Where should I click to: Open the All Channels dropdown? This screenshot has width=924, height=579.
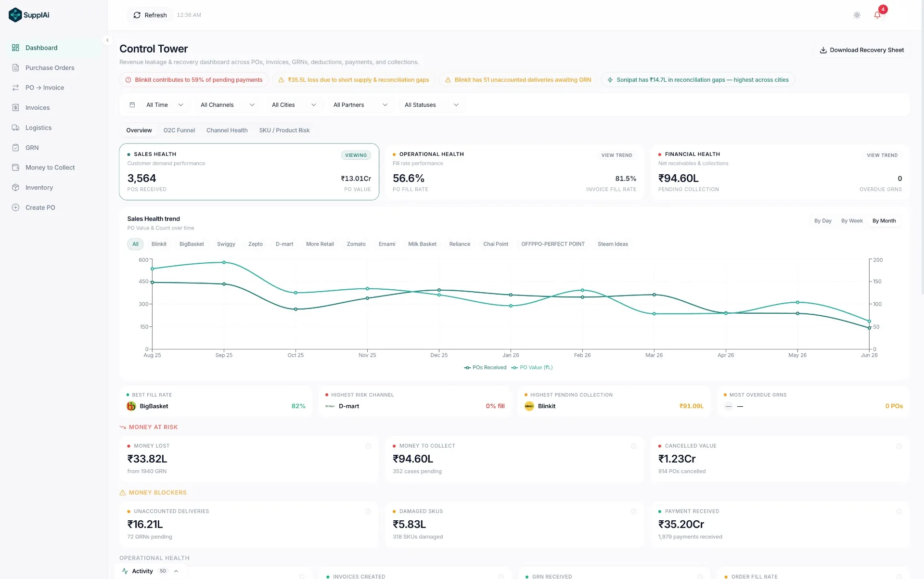click(228, 104)
